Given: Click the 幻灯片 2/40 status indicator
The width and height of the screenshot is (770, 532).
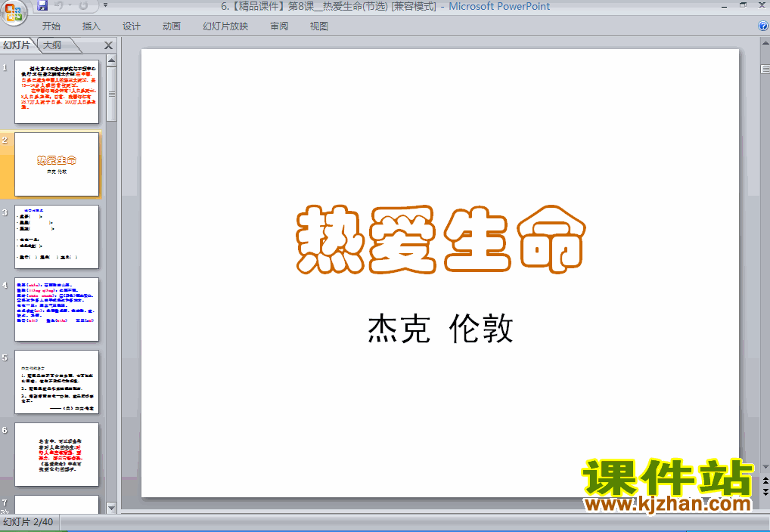Looking at the screenshot, I should coord(28,521).
